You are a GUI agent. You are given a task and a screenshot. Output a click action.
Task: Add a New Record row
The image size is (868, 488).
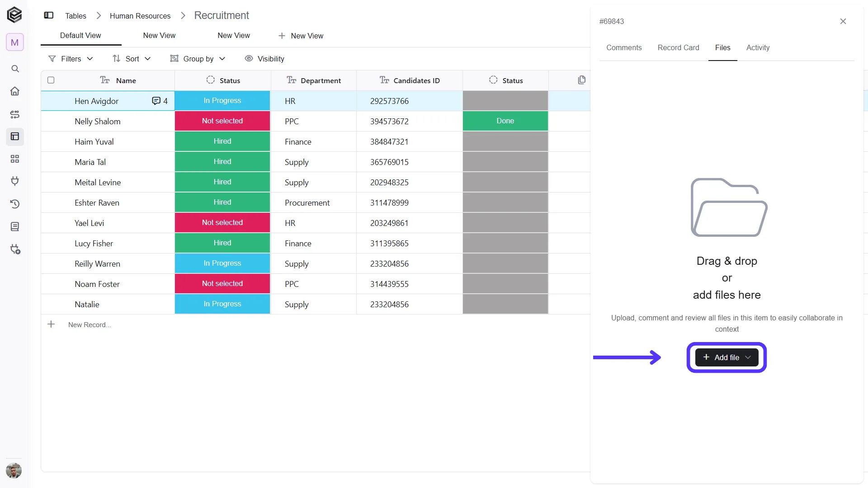[89, 325]
